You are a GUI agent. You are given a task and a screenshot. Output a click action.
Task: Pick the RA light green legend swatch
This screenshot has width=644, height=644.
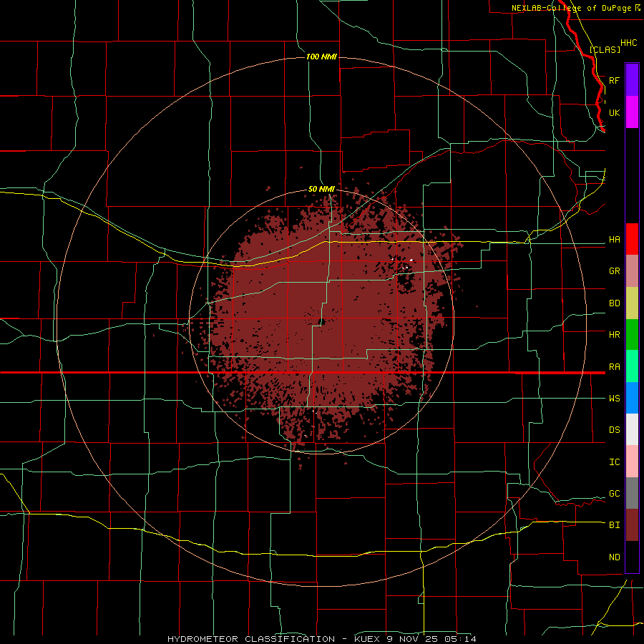click(632, 366)
